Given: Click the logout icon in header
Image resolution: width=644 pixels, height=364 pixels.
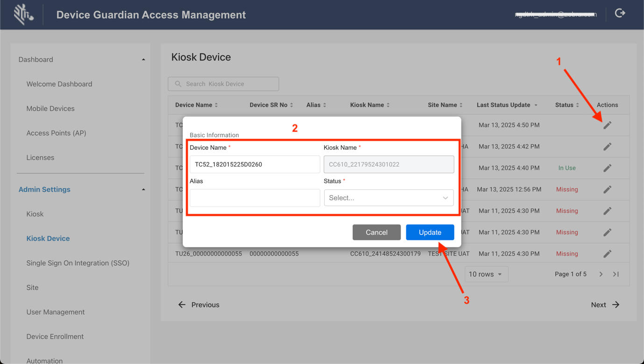Looking at the screenshot, I should (620, 14).
